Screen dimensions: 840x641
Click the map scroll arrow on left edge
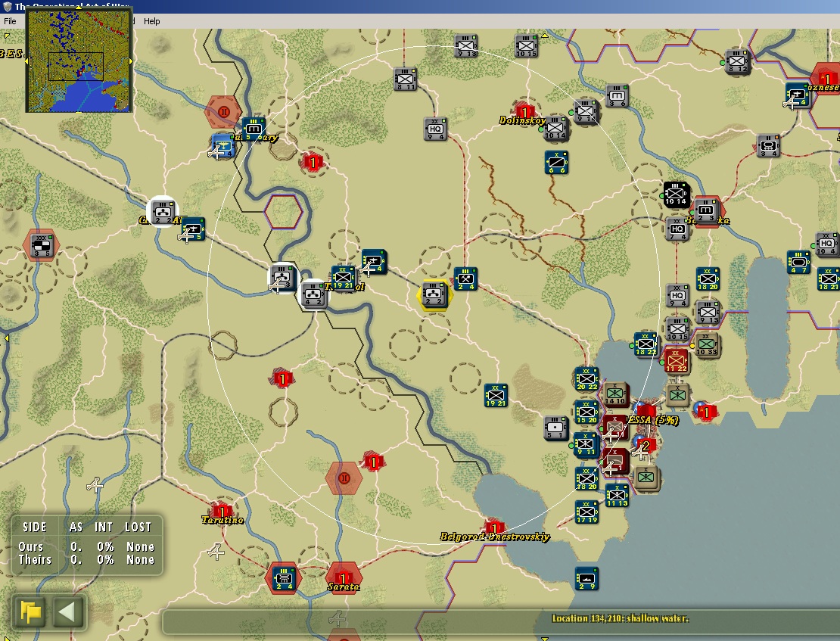[6, 338]
